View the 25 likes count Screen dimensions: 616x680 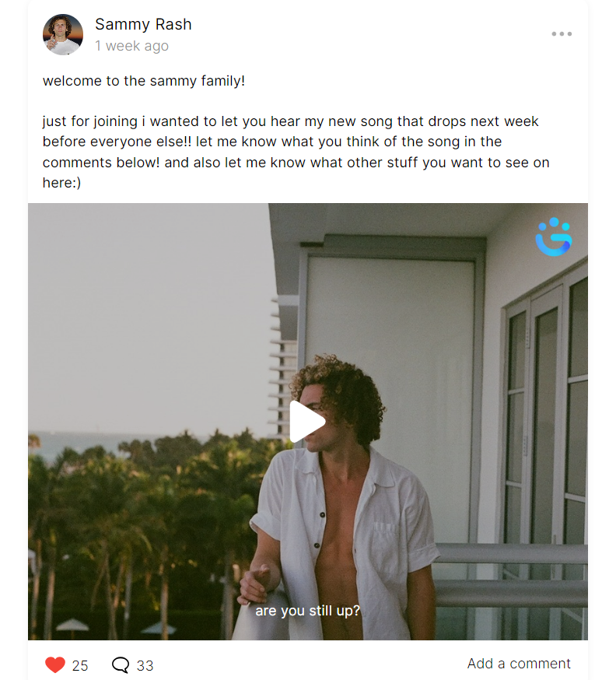coord(80,665)
